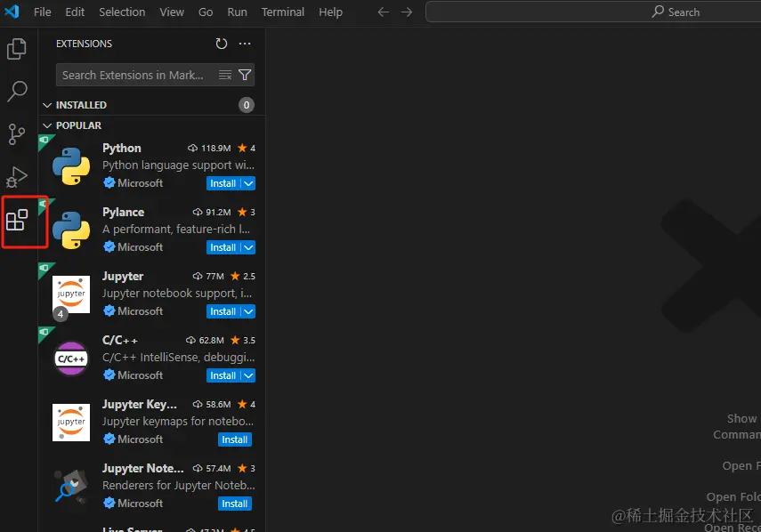
Task: Open the extensions filter funnel
Action: 245,75
